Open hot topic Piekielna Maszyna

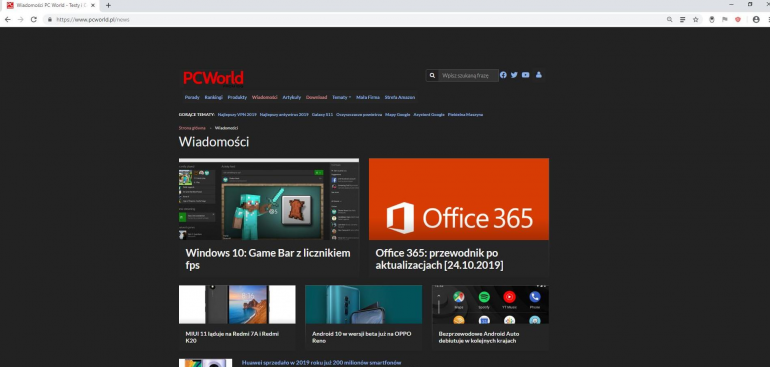465,114
